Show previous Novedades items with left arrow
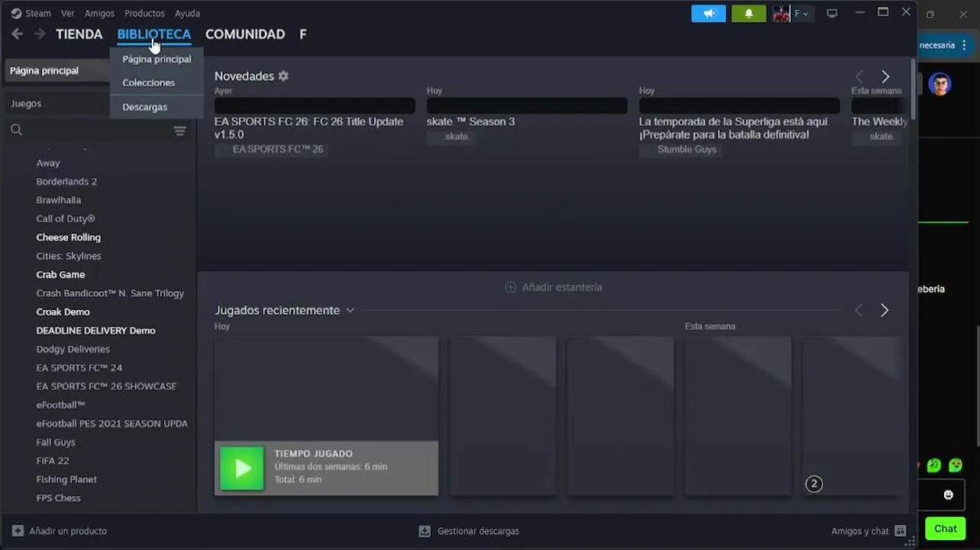This screenshot has height=550, width=980. 859,76
